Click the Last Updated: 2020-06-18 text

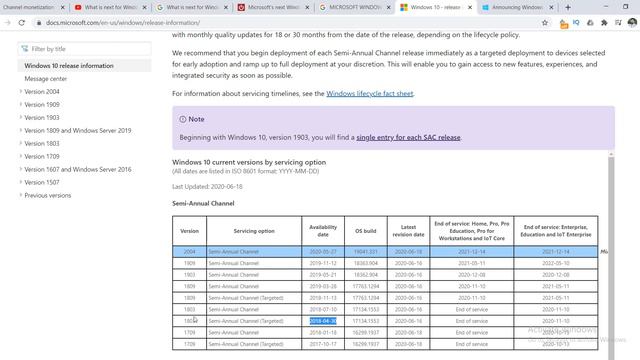[x=207, y=187]
